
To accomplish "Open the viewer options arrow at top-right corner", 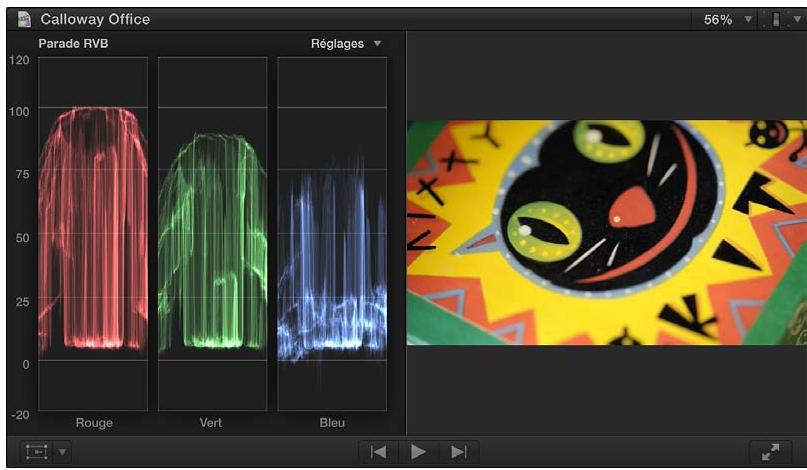I will [x=797, y=20].
